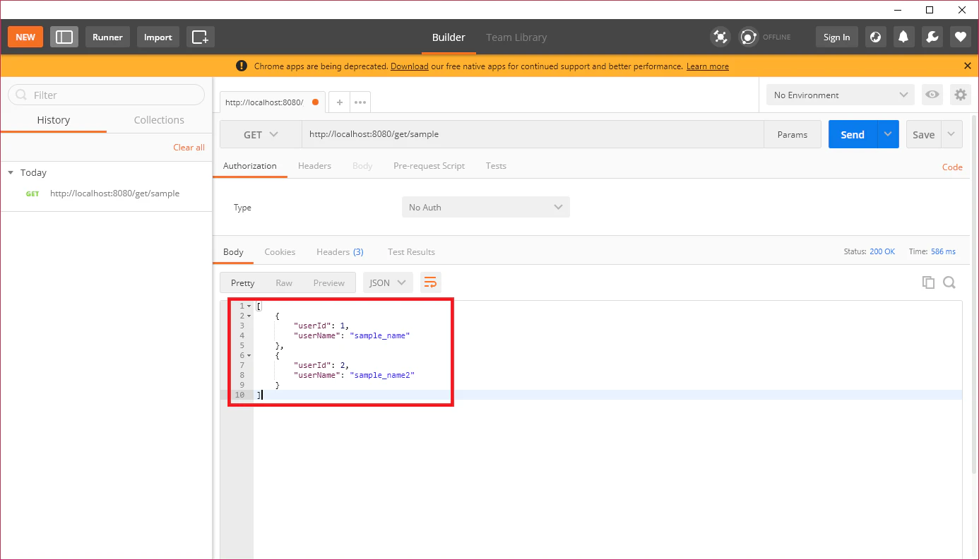Open the request Headers tab
Image resolution: width=979 pixels, height=560 pixels.
click(314, 166)
